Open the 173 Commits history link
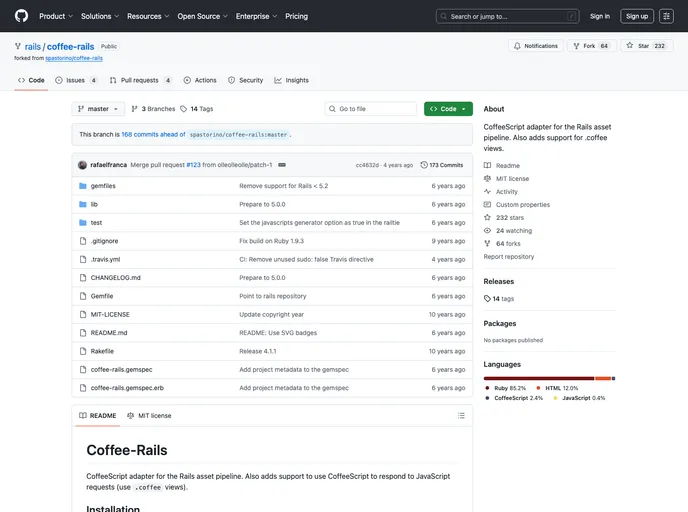The height and width of the screenshot is (512, 688). [x=442, y=165]
